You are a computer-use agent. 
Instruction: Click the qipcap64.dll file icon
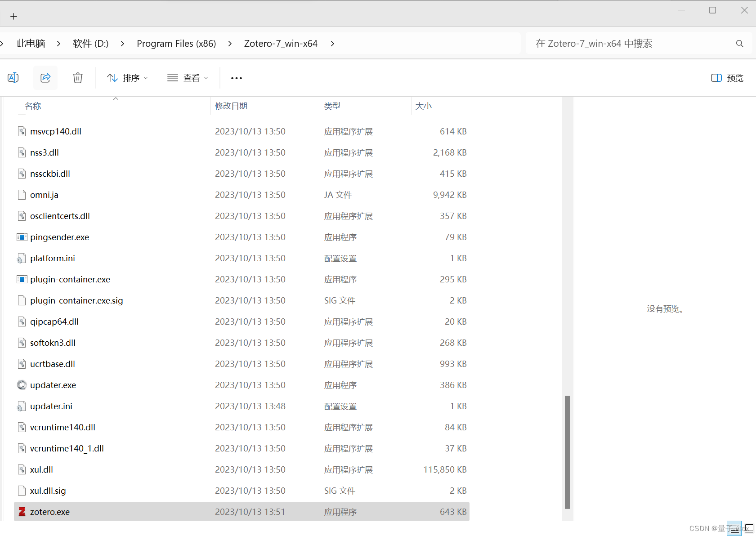click(x=22, y=321)
